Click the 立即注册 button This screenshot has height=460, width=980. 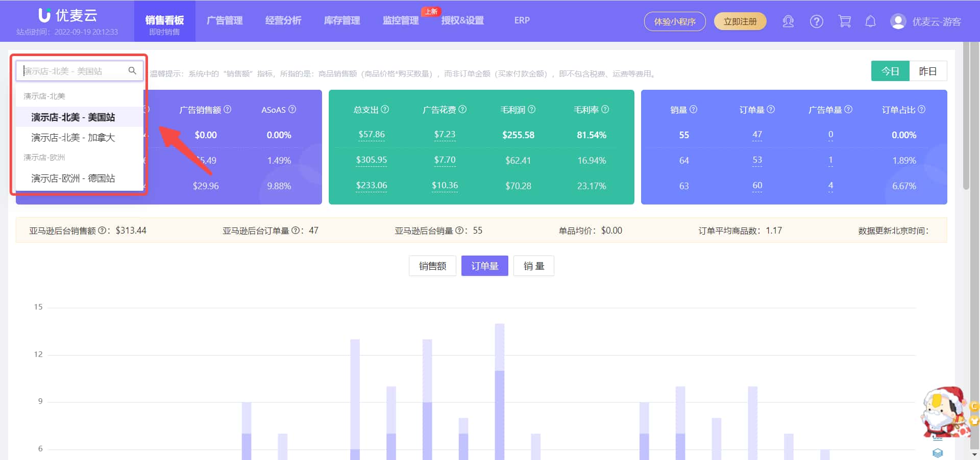[x=740, y=21]
